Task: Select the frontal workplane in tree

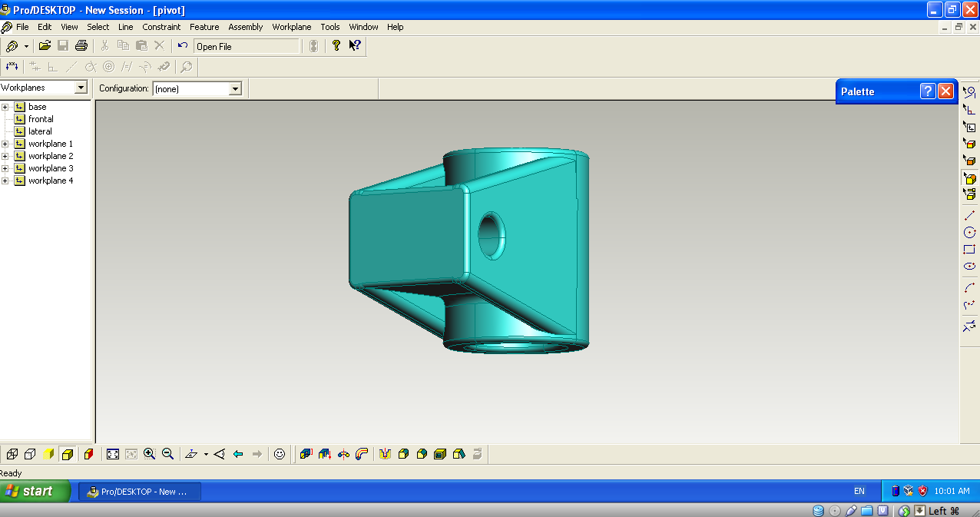Action: (41, 119)
